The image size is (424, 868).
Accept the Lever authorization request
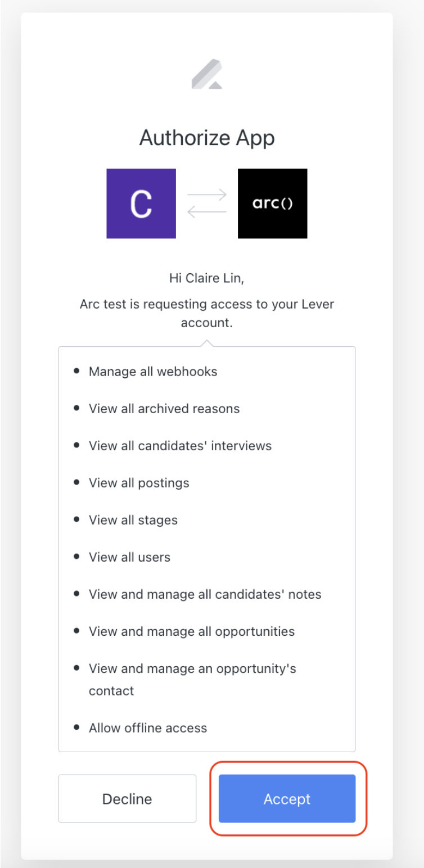[287, 799]
